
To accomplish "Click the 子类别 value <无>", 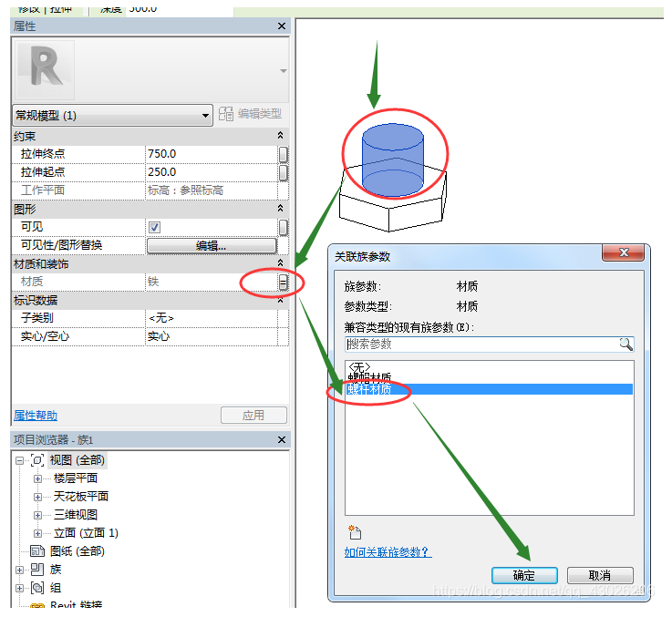I will 212,318.
